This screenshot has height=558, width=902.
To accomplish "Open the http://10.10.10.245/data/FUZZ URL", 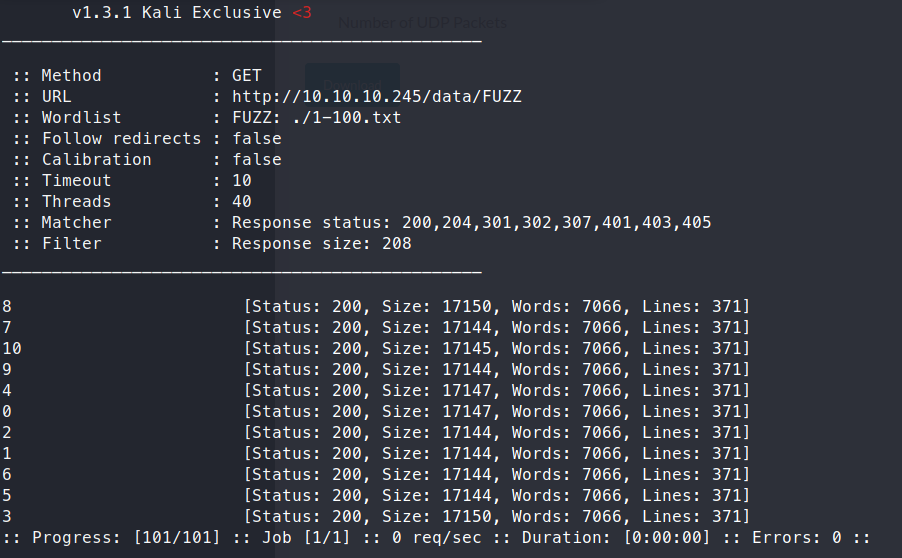I will coord(377,97).
